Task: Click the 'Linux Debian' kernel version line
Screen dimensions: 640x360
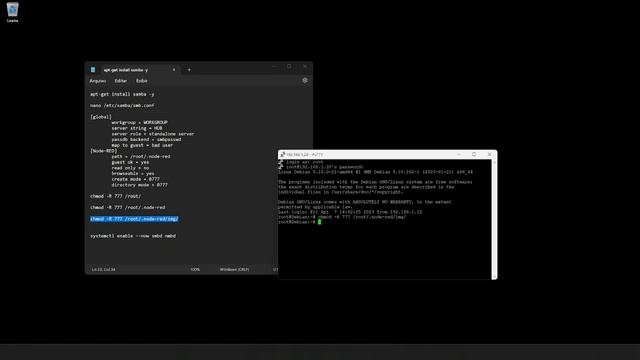Action: (x=376, y=172)
